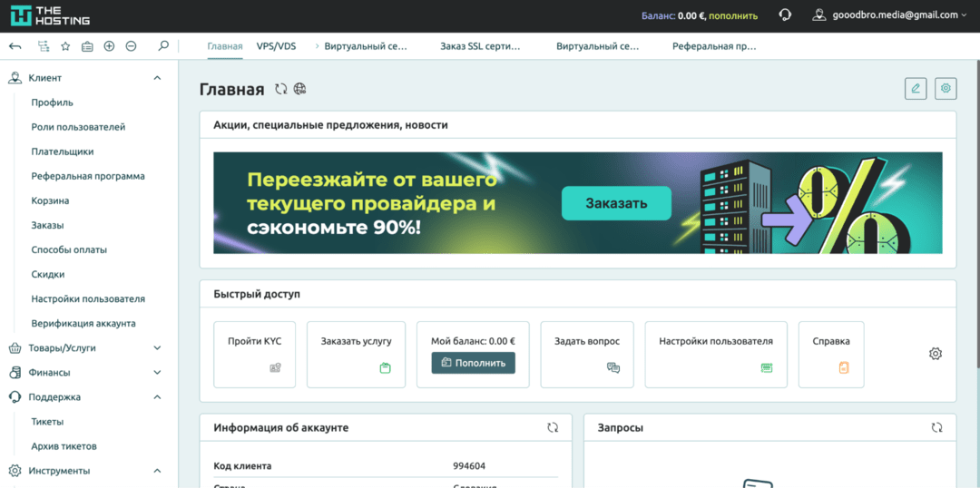Viewport: 980px width, 488px height.
Task: Click the globe icon beside Главная
Action: click(300, 90)
